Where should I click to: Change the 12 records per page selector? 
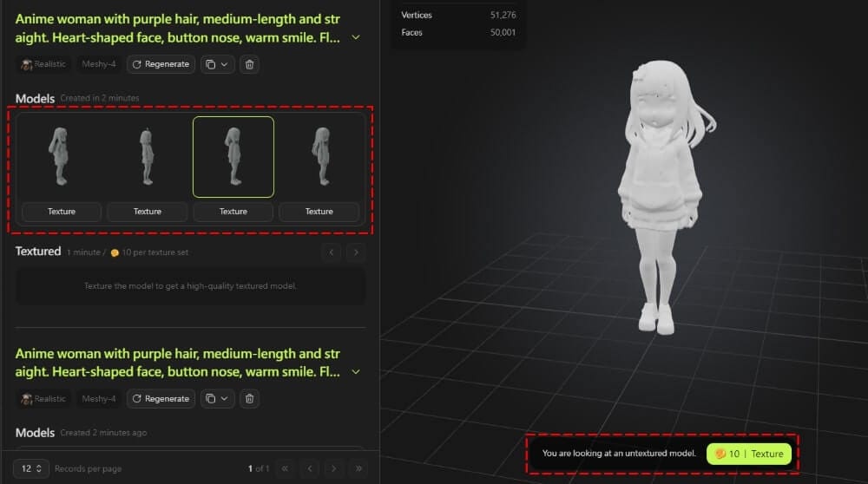coord(31,468)
